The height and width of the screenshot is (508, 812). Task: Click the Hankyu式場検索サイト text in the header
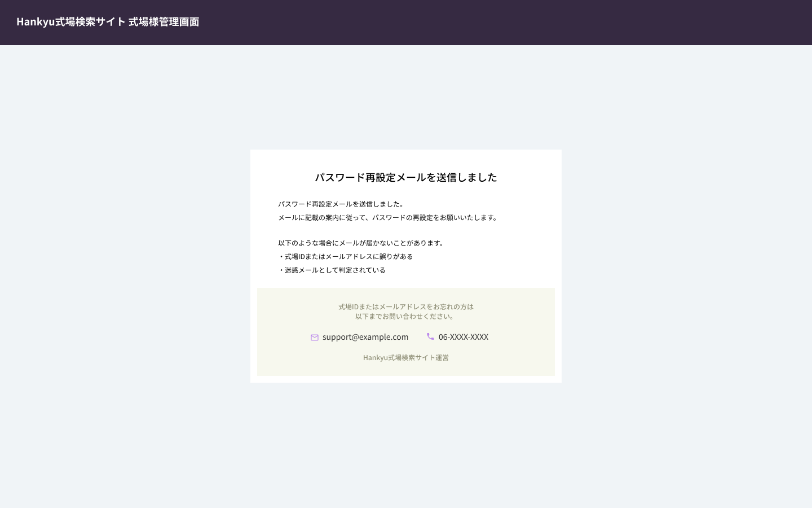click(70, 21)
